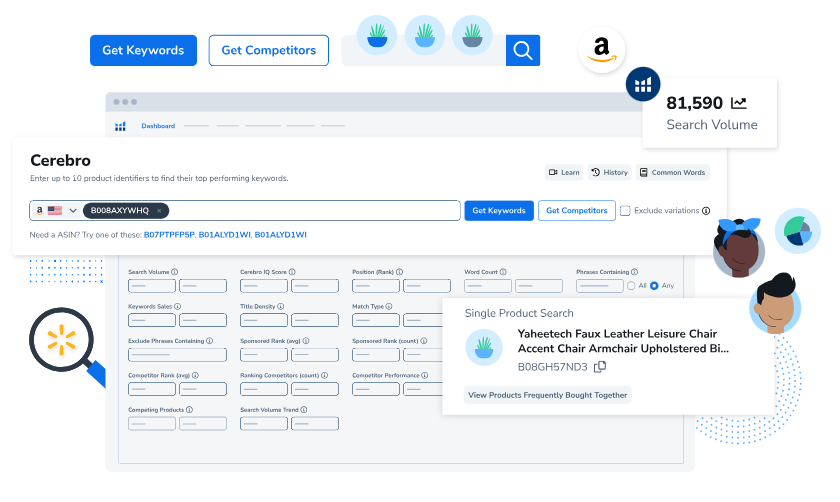The width and height of the screenshot is (840, 502).
Task: Open the Dashboard tab
Action: coord(158,126)
